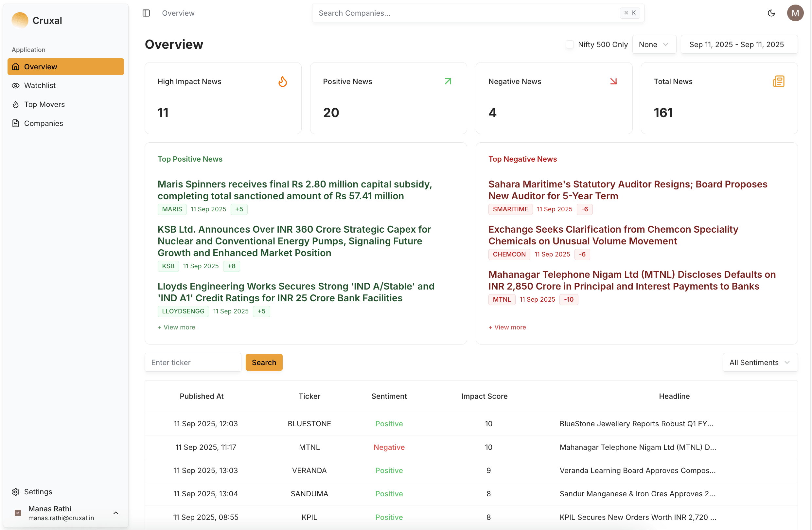Toggle the sidebar collapse icon
Image resolution: width=812 pixels, height=530 pixels.
point(146,13)
